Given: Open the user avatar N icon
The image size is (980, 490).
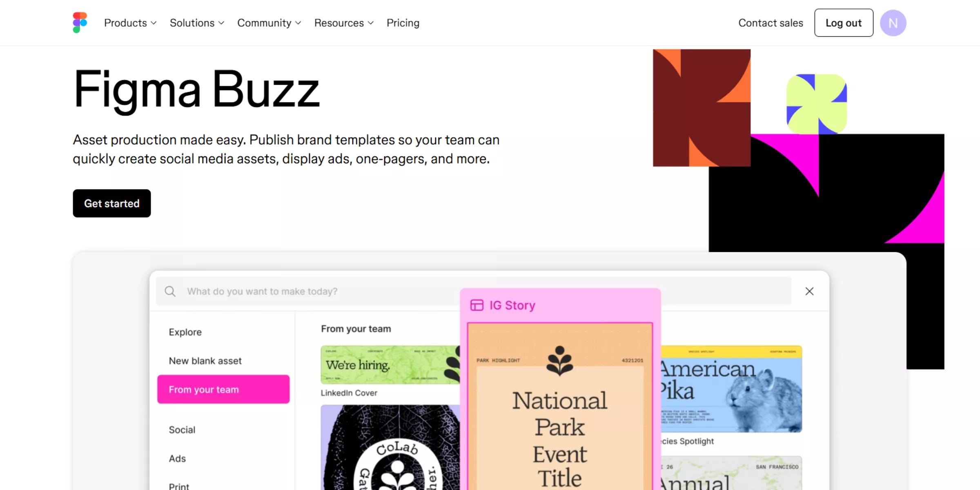Looking at the screenshot, I should (893, 23).
